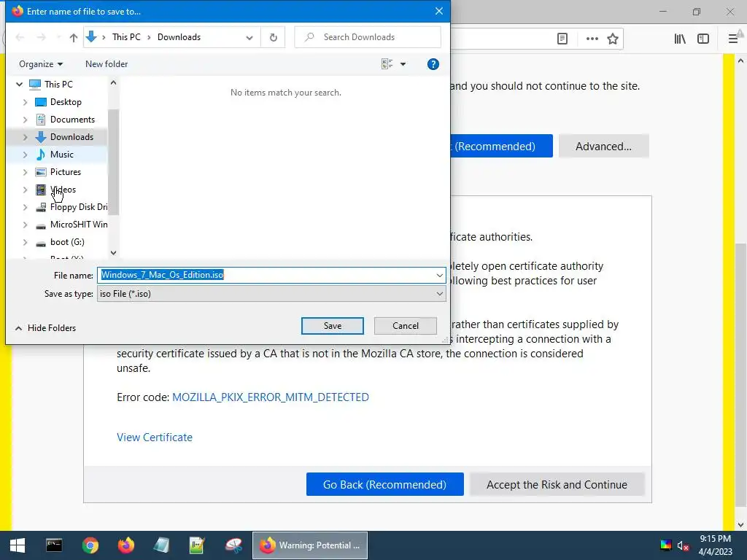Expand address bar path history dropdown
This screenshot has width=747, height=560.
pos(249,37)
